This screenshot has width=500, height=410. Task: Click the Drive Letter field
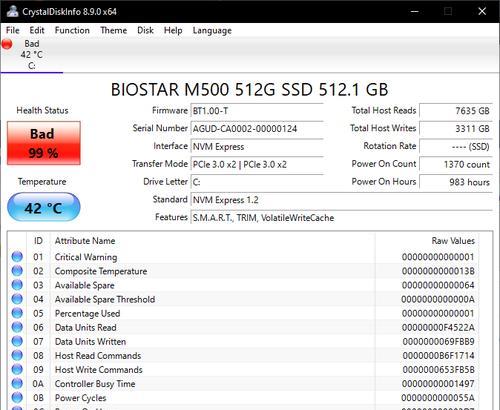click(x=257, y=182)
